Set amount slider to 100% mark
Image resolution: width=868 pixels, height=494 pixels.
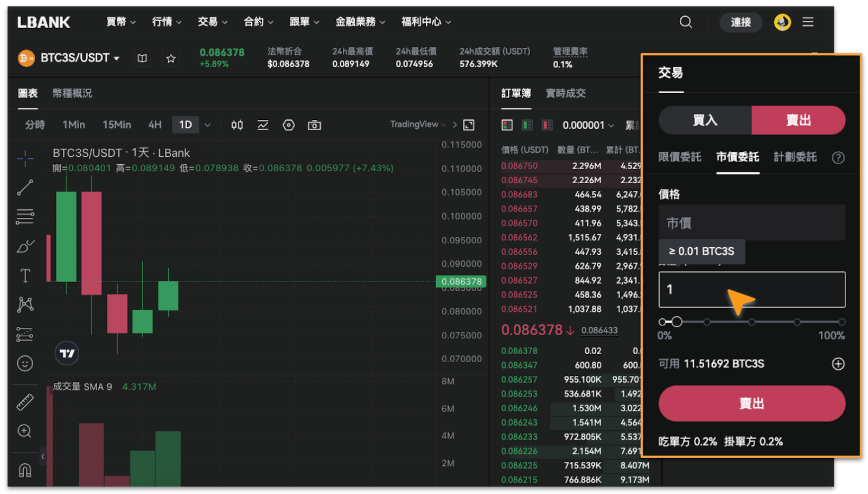841,322
